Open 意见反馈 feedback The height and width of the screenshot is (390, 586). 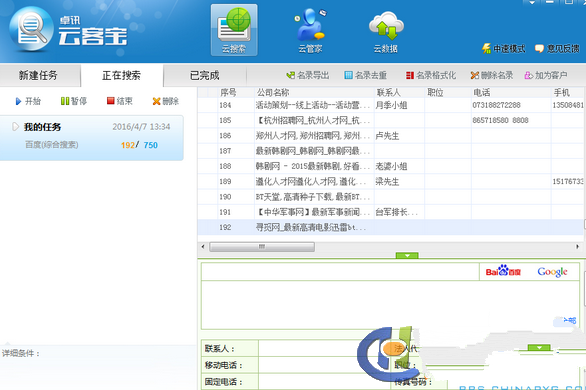557,49
